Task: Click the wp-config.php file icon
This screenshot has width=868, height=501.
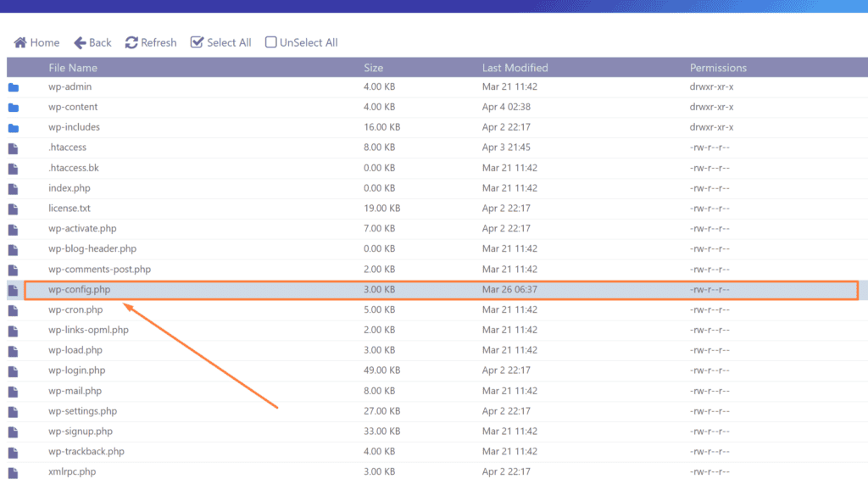Action: [x=14, y=290]
